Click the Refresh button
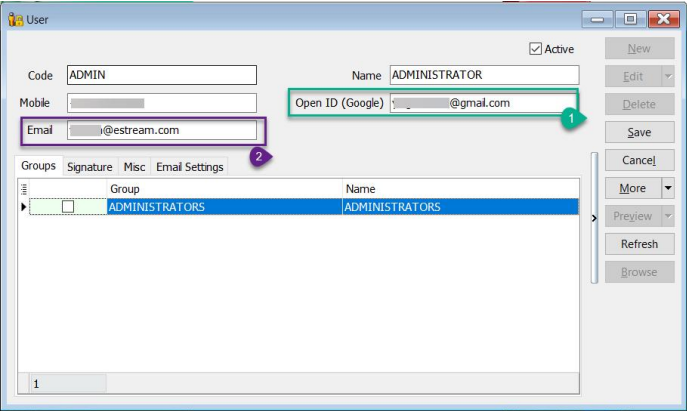The width and height of the screenshot is (687, 411). 639,244
